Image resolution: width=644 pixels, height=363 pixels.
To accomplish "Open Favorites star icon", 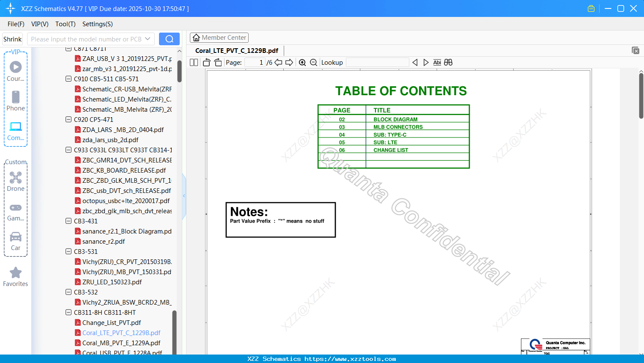I will [16, 277].
